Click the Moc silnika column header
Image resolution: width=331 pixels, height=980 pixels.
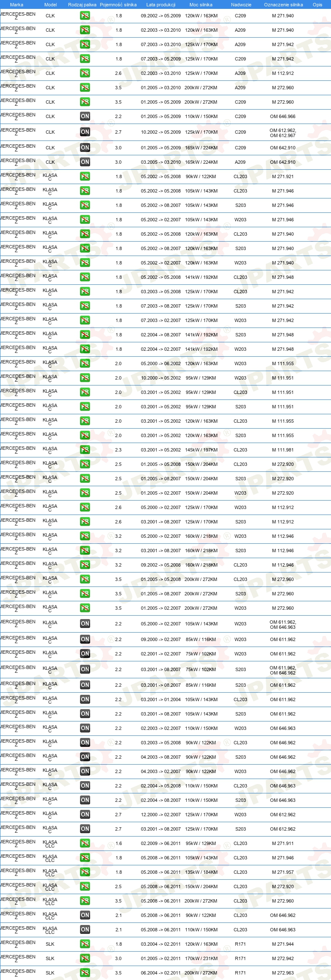coord(201,5)
